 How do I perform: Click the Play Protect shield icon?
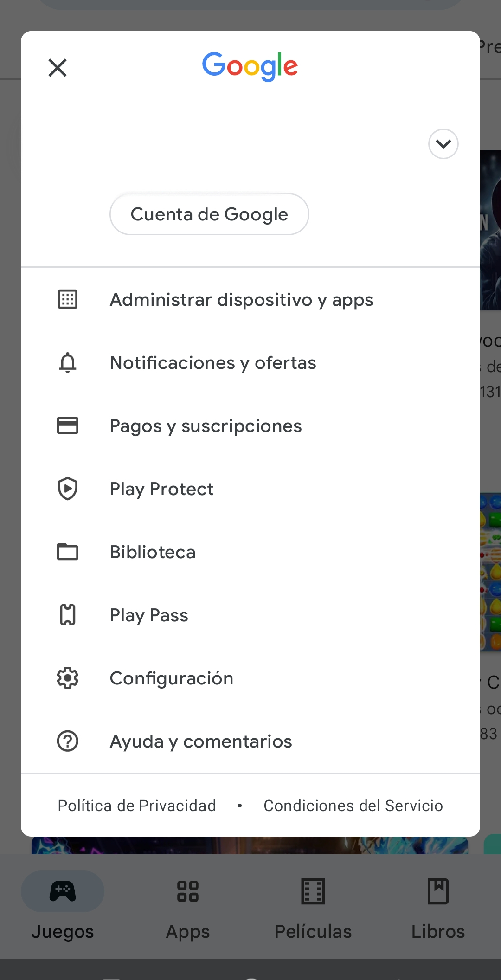coord(68,489)
